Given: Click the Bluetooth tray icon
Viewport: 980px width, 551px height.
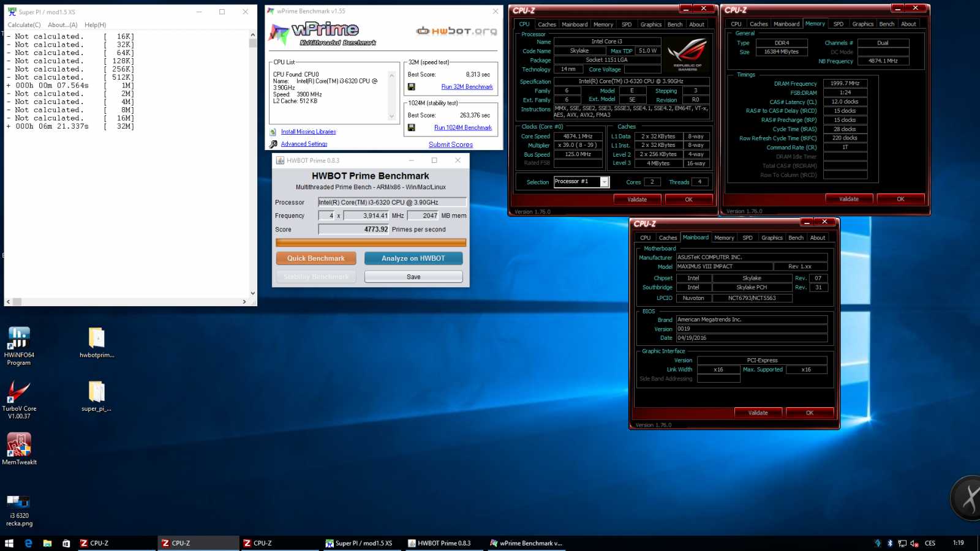Looking at the screenshot, I should (x=890, y=543).
